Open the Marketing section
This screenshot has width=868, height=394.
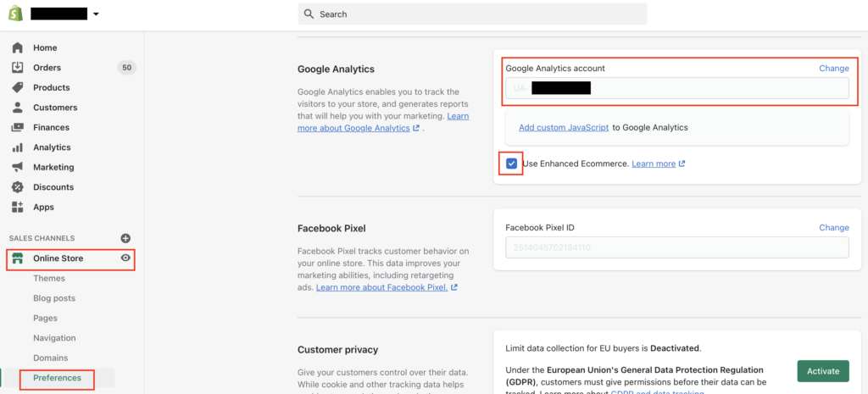pyautogui.click(x=53, y=167)
